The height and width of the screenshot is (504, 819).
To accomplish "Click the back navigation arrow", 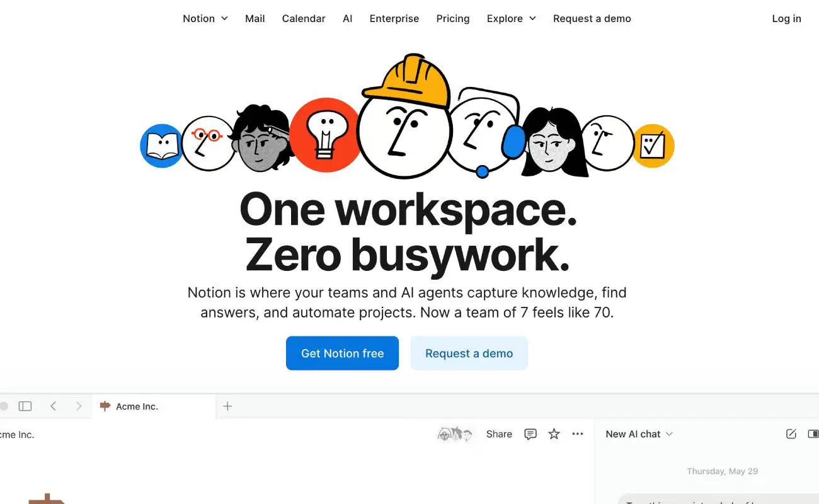I will [54, 406].
